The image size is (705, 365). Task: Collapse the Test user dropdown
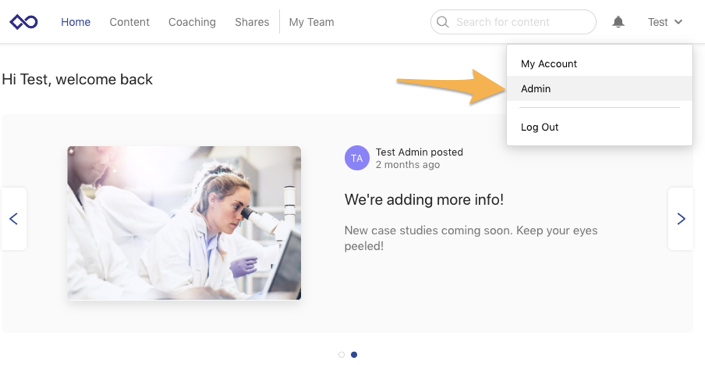coord(665,22)
